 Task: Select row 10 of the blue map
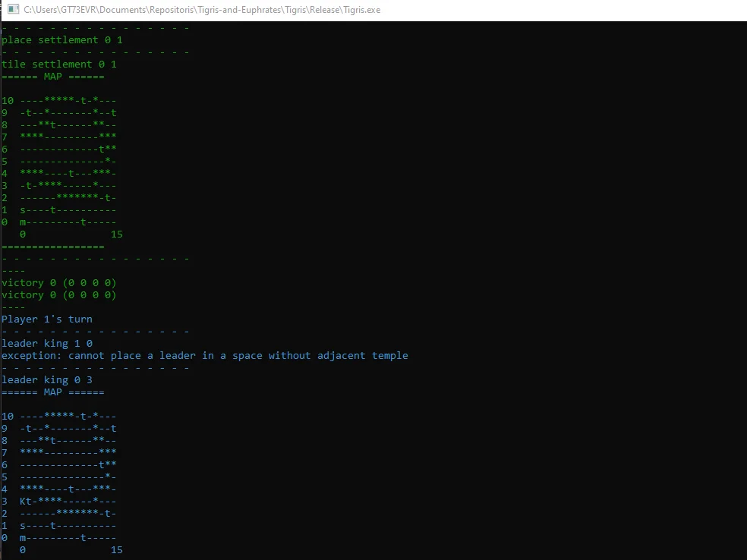[59, 416]
